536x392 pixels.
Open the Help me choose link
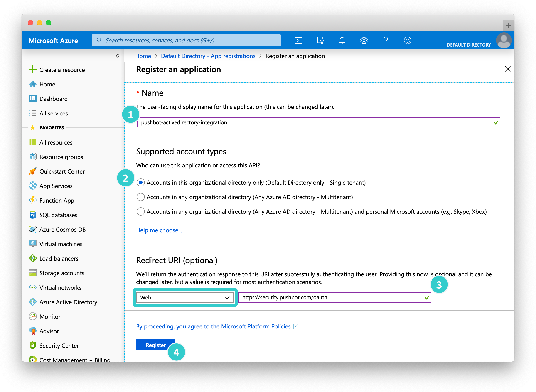pyautogui.click(x=159, y=230)
